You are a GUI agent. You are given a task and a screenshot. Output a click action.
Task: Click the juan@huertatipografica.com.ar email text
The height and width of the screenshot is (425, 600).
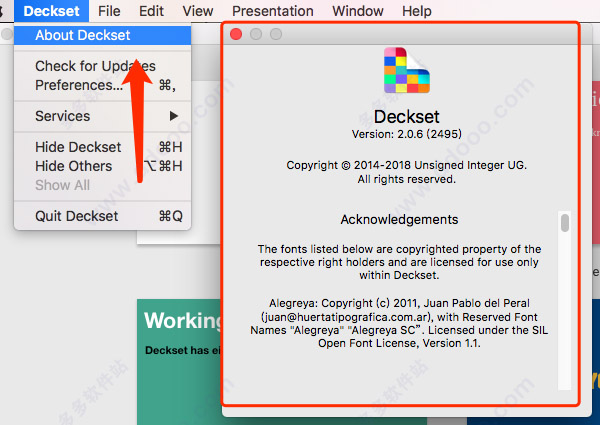click(346, 317)
